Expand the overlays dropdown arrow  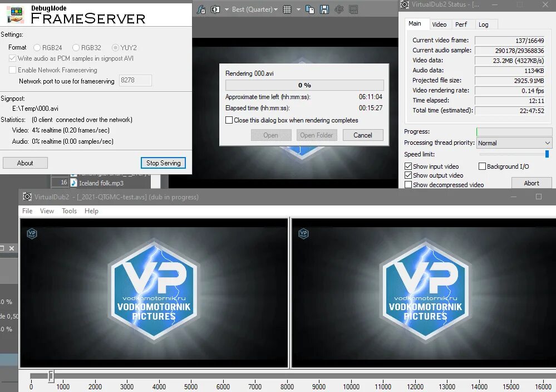pos(298,9)
